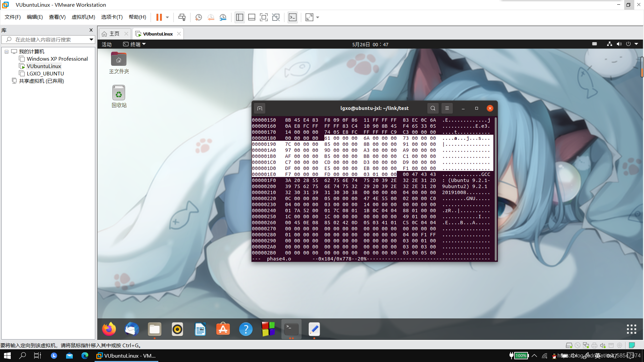
Task: Close the 主页 tab
Action: (x=126, y=34)
